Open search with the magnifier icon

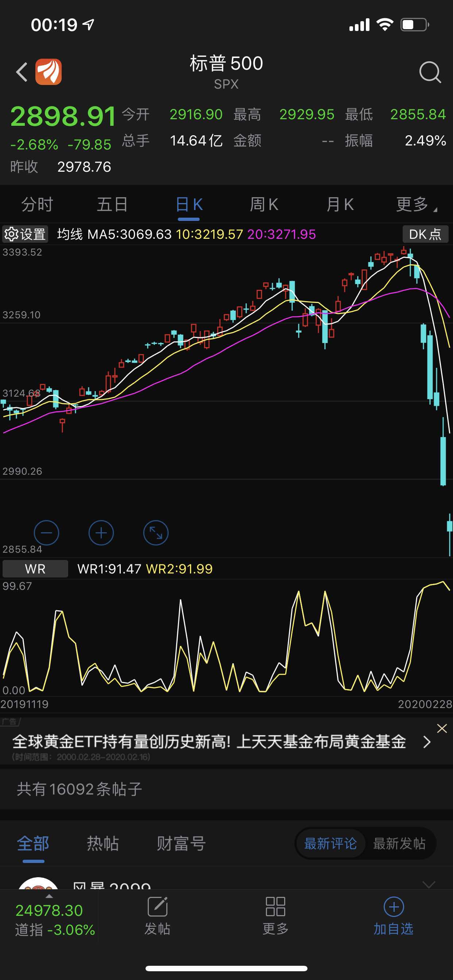point(430,72)
